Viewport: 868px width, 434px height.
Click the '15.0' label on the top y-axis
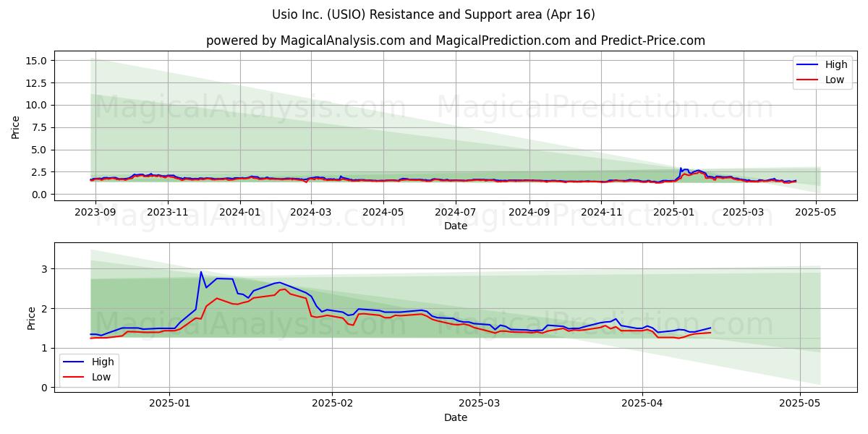[38, 60]
